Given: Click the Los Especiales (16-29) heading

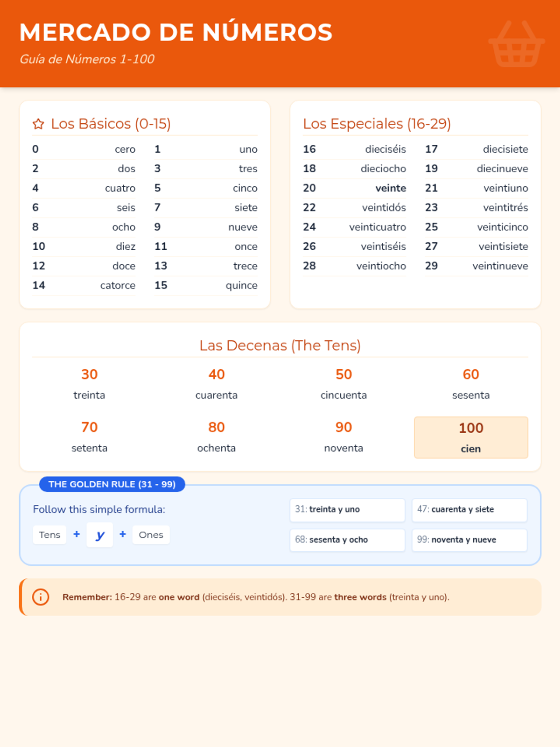Looking at the screenshot, I should point(377,124).
